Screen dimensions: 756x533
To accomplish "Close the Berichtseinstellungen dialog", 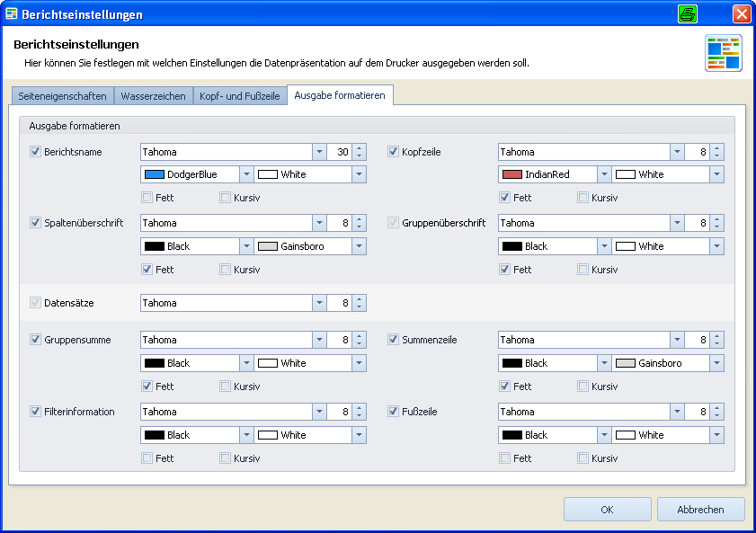I will pos(742,14).
